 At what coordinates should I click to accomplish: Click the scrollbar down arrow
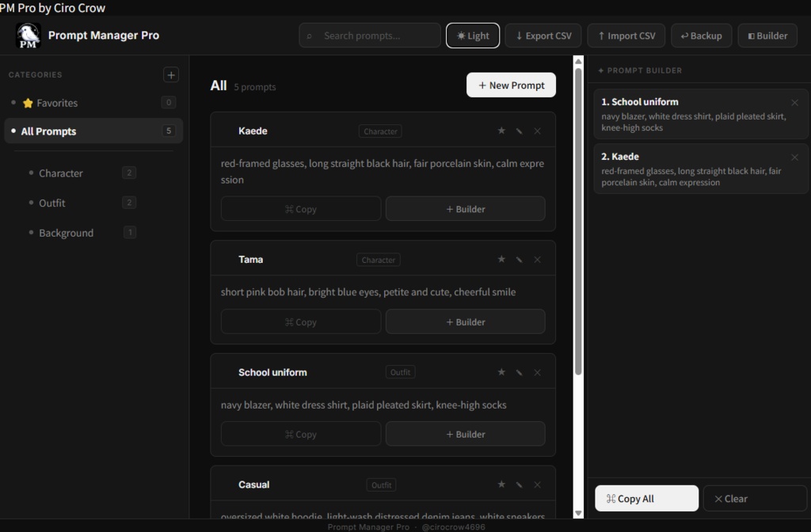(x=578, y=513)
